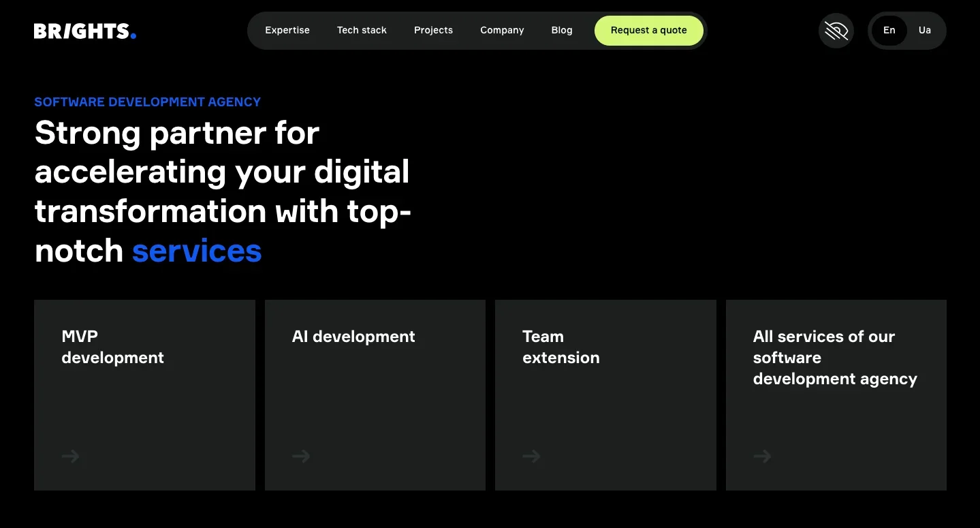This screenshot has height=528, width=980.
Task: Click the Brights logo
Action: pos(85,31)
